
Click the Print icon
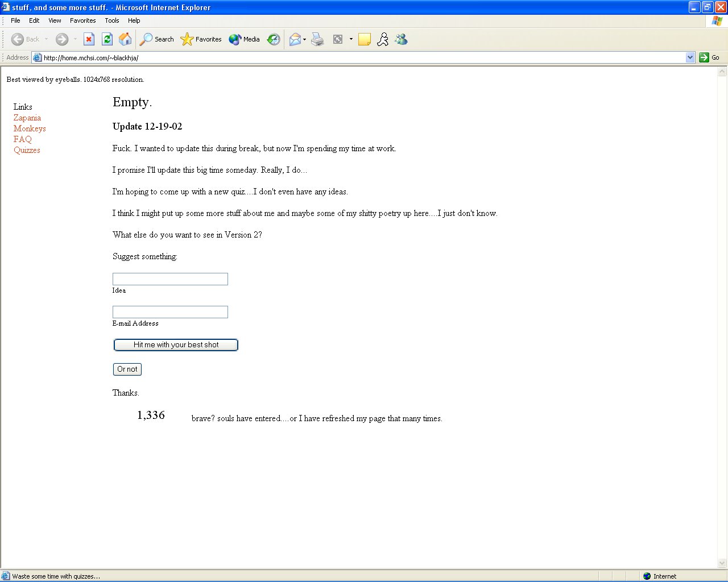tap(317, 39)
